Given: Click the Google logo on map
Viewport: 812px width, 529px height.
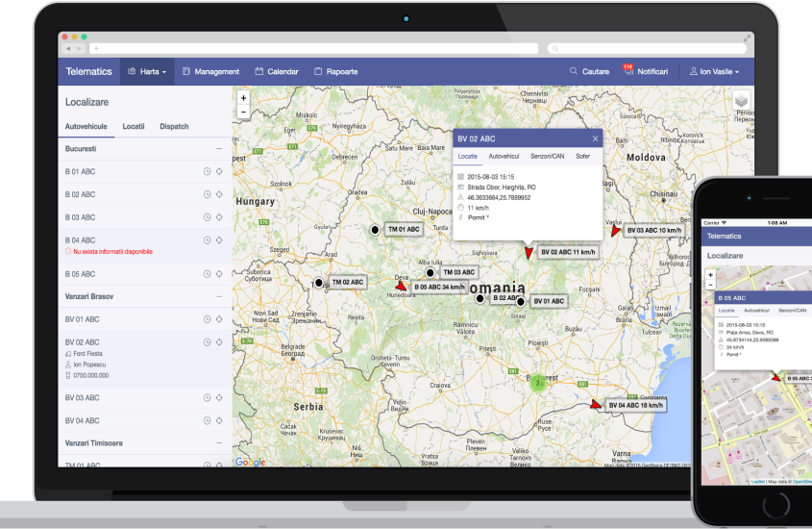Looking at the screenshot, I should [x=250, y=462].
